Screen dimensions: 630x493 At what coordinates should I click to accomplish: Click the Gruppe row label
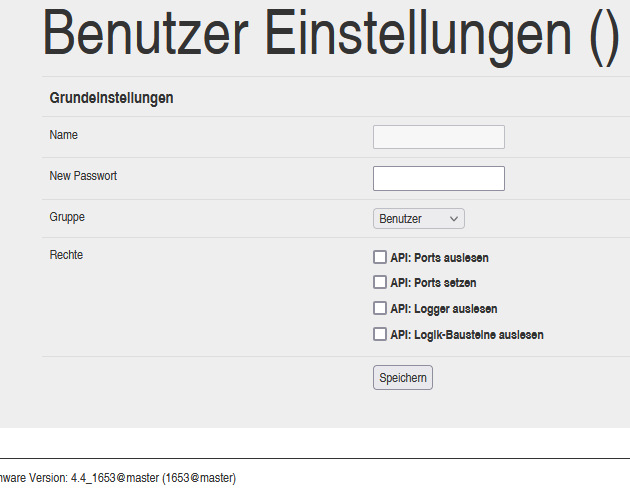coord(67,216)
